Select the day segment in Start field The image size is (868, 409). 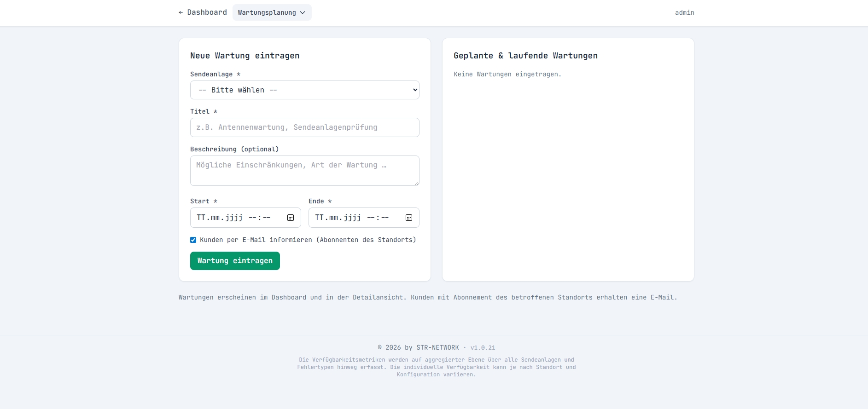[x=201, y=218]
